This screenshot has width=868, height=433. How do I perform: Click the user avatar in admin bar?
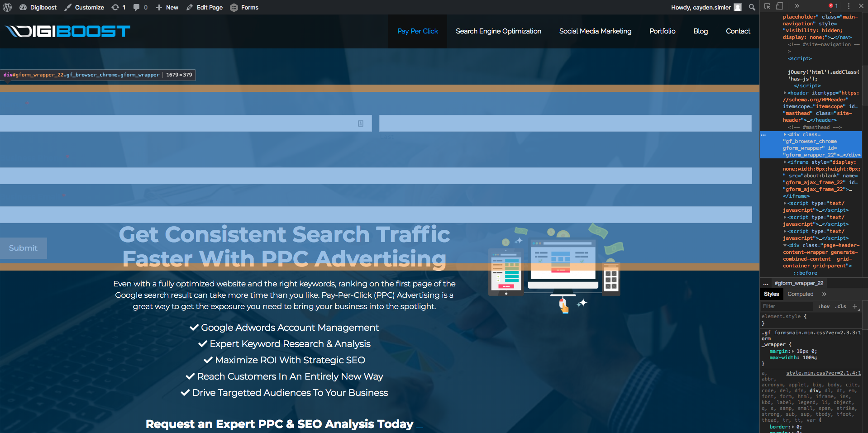coord(738,7)
